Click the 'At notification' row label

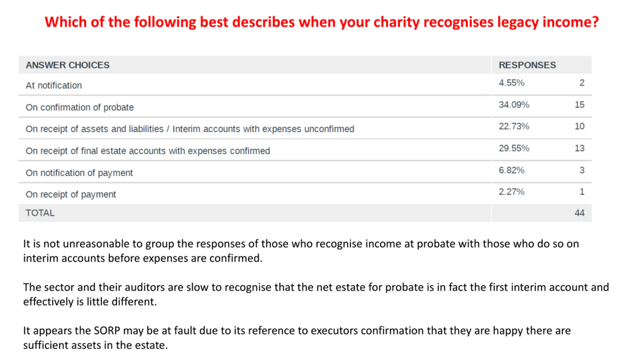pyautogui.click(x=54, y=85)
